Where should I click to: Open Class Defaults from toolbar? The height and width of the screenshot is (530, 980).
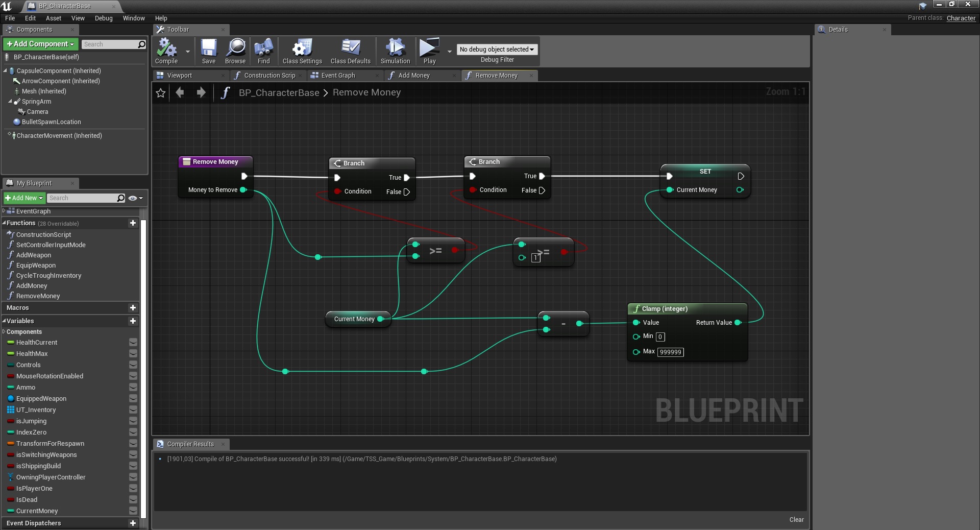[x=350, y=51]
